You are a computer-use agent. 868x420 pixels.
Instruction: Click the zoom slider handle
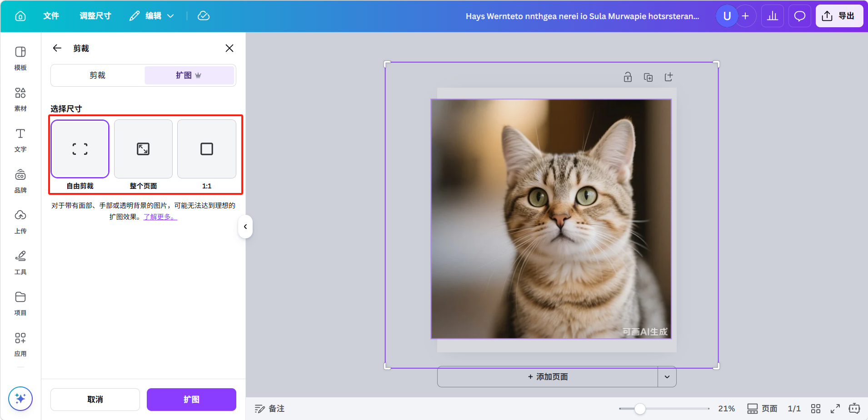(x=640, y=409)
